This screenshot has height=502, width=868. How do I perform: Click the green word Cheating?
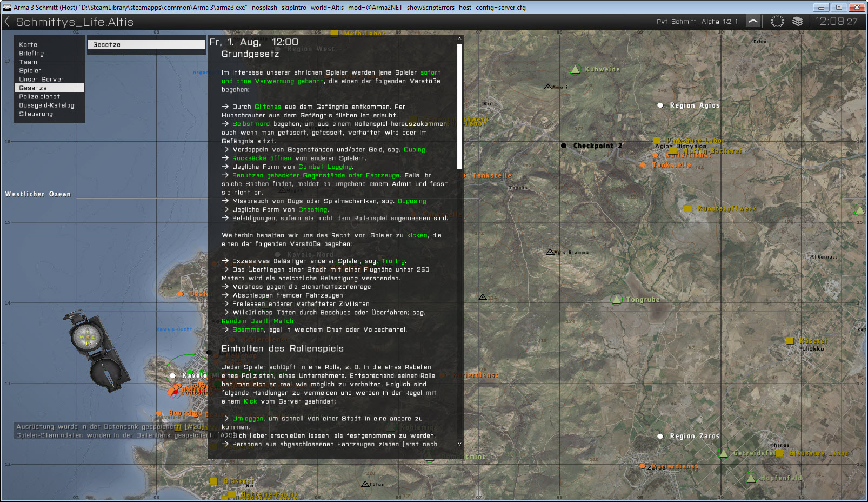(x=313, y=210)
